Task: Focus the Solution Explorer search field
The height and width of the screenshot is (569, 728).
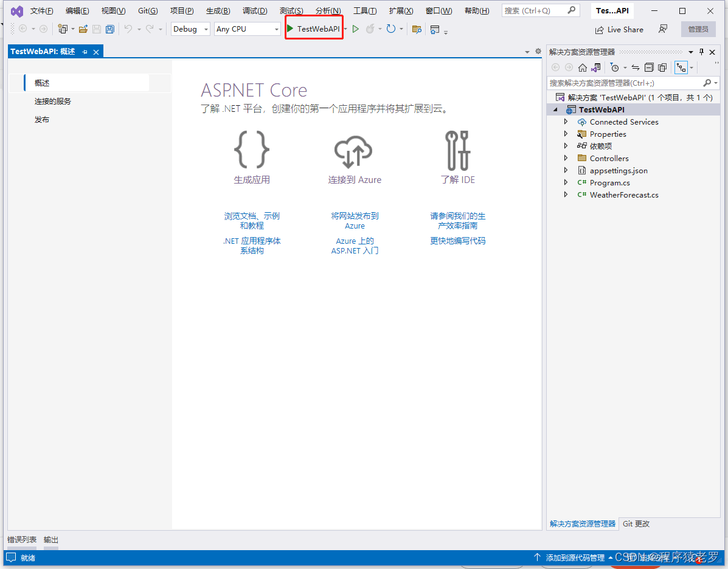Action: [633, 83]
